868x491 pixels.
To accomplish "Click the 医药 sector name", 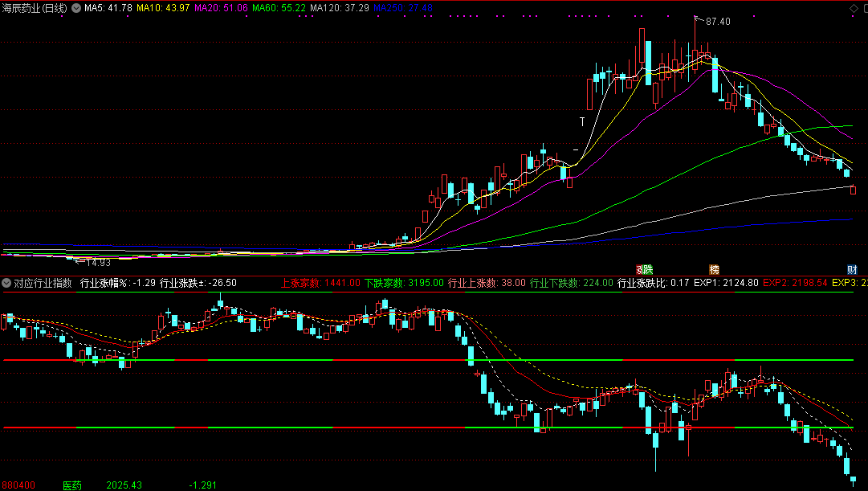I will [x=72, y=485].
